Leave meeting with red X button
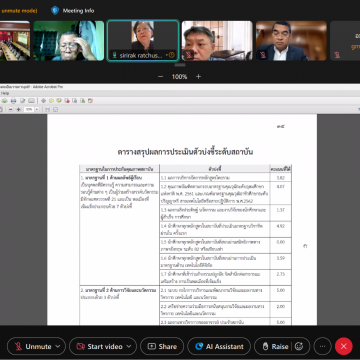Viewport: 360px width, 360px height. 344,346
